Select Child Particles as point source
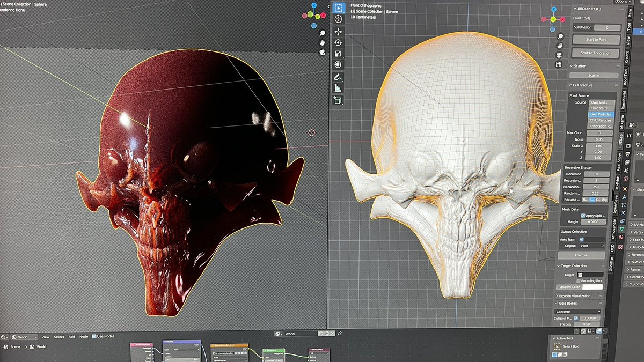The height and width of the screenshot is (362, 644). (601, 120)
